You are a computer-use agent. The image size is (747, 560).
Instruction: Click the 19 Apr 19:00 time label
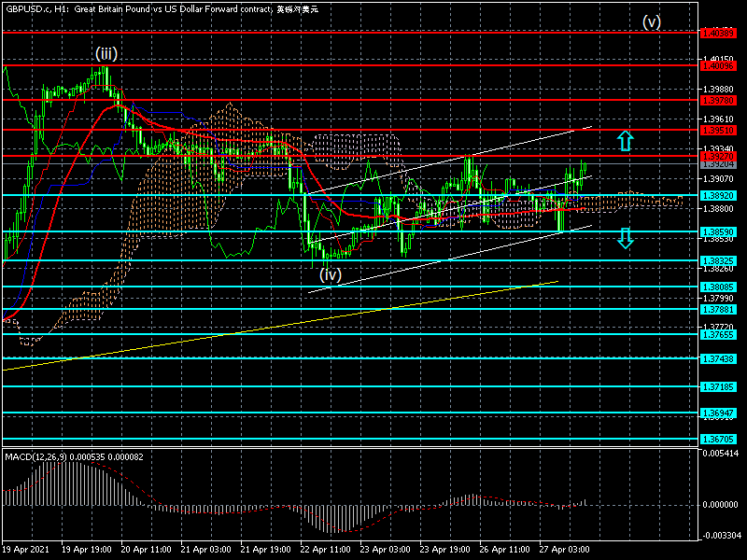point(87,550)
